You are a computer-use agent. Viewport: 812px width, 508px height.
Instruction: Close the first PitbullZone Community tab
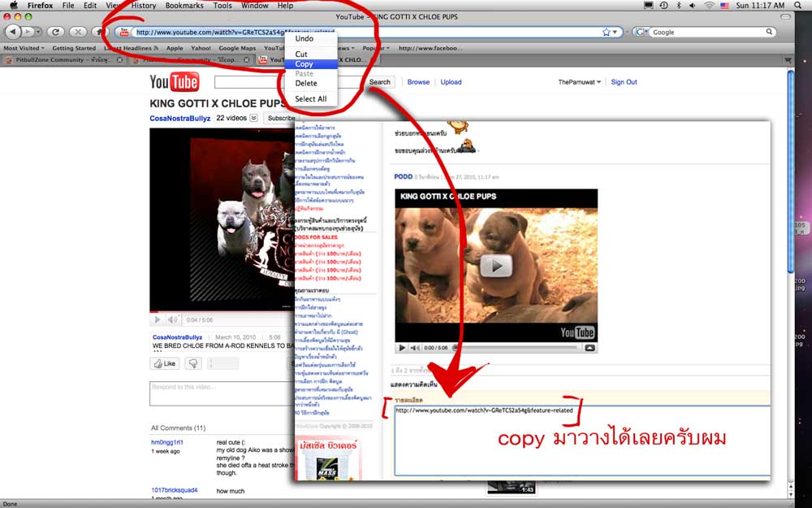[x=119, y=60]
